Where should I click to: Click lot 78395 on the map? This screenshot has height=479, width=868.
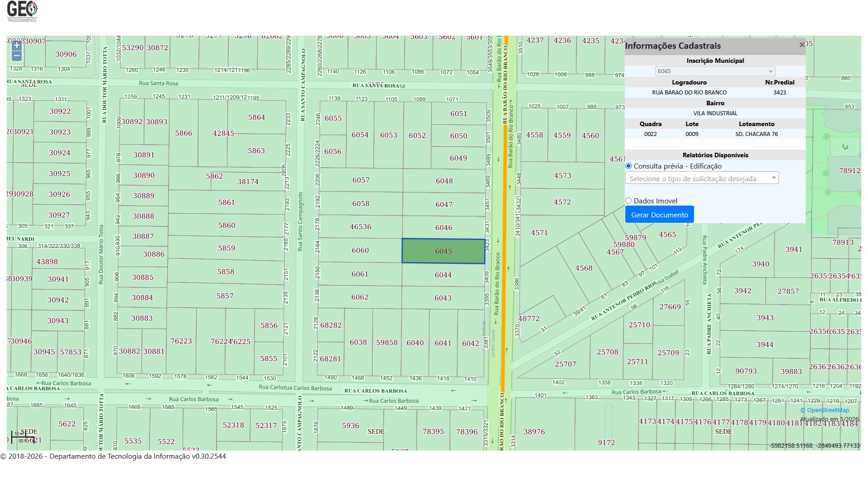(433, 432)
